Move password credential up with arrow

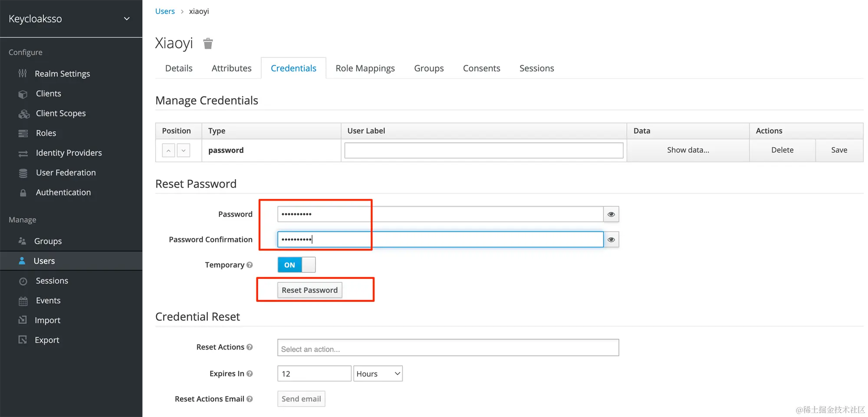169,150
